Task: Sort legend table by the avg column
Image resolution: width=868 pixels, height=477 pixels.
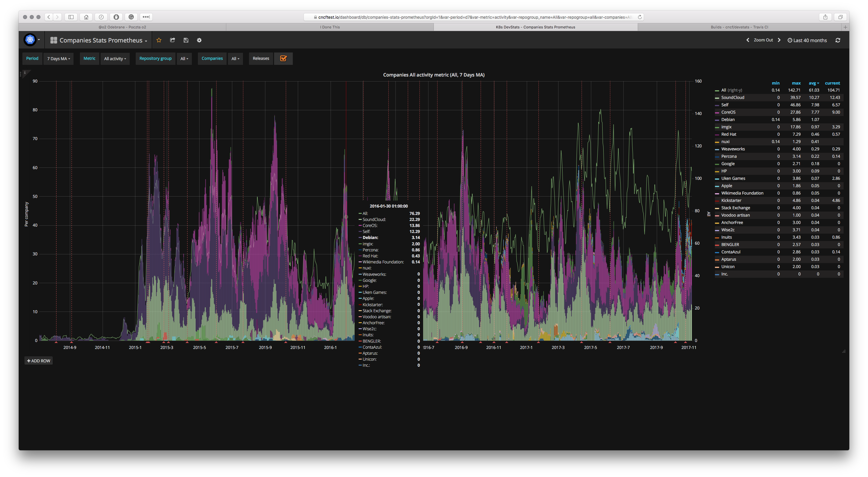Action: click(814, 83)
